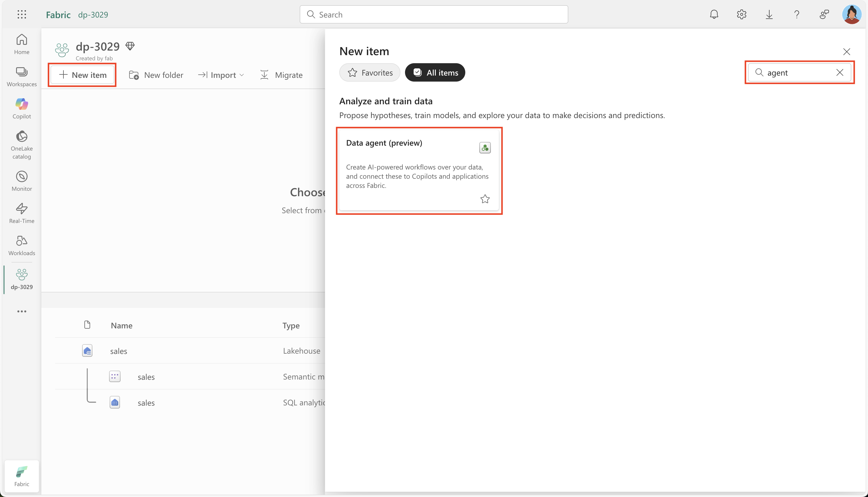Screen dimensions: 868x497
Task: Click the Fabric link in header
Action: [x=58, y=15]
